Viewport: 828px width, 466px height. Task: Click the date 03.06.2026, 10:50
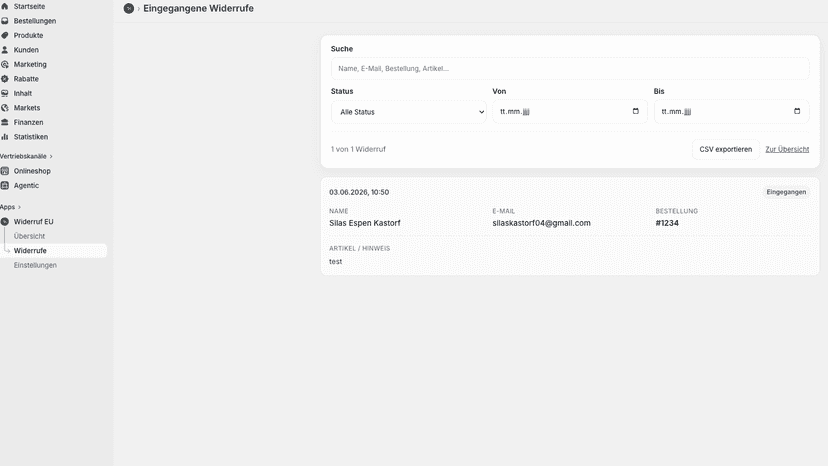tap(359, 192)
